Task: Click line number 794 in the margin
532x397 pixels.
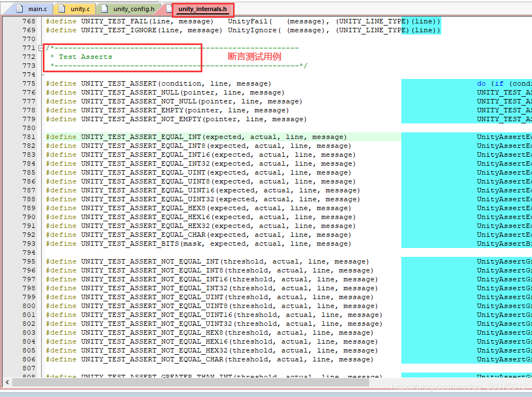Action: pos(28,252)
